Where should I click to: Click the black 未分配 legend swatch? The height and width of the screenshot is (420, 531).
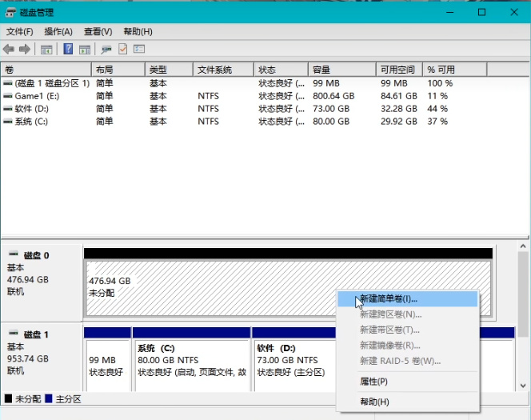(8, 398)
